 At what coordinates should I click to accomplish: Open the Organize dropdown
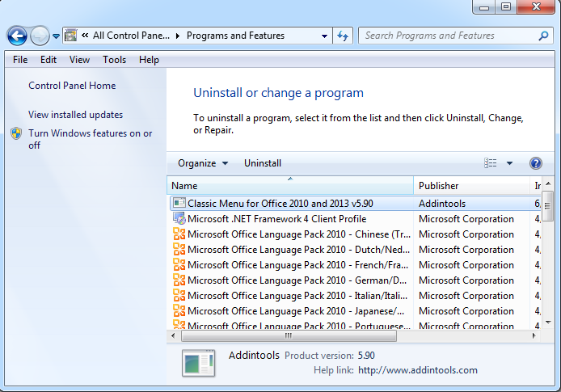(203, 163)
